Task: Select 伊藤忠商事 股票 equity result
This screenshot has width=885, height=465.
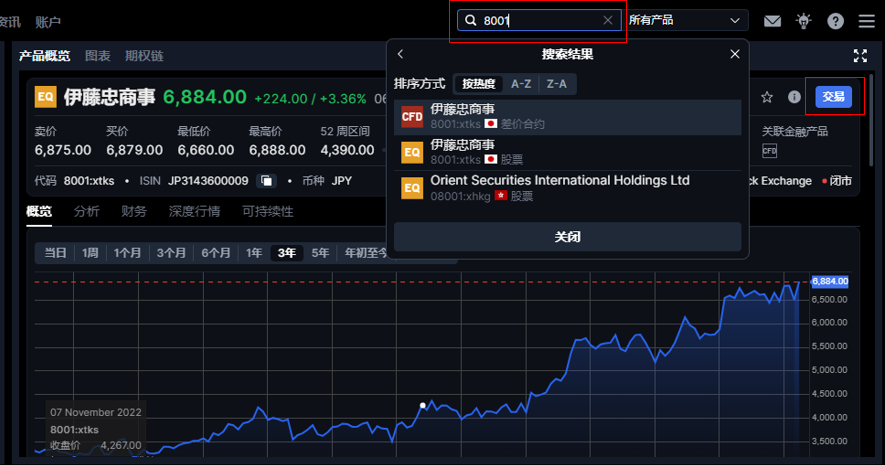Action: pos(567,153)
